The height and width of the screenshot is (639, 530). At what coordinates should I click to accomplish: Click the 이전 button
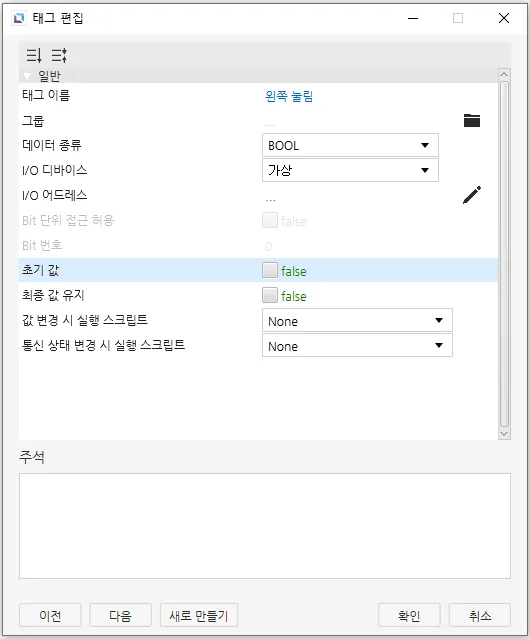[x=50, y=615]
